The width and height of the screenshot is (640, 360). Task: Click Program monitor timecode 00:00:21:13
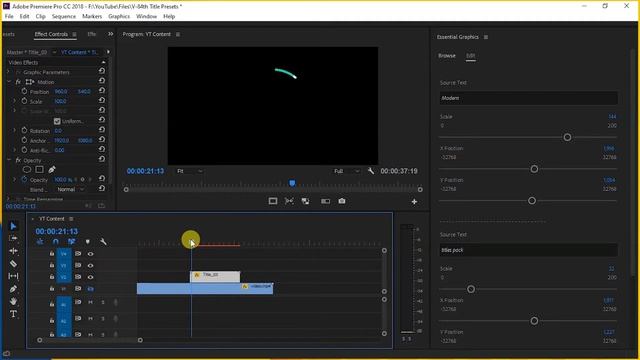[145, 171]
